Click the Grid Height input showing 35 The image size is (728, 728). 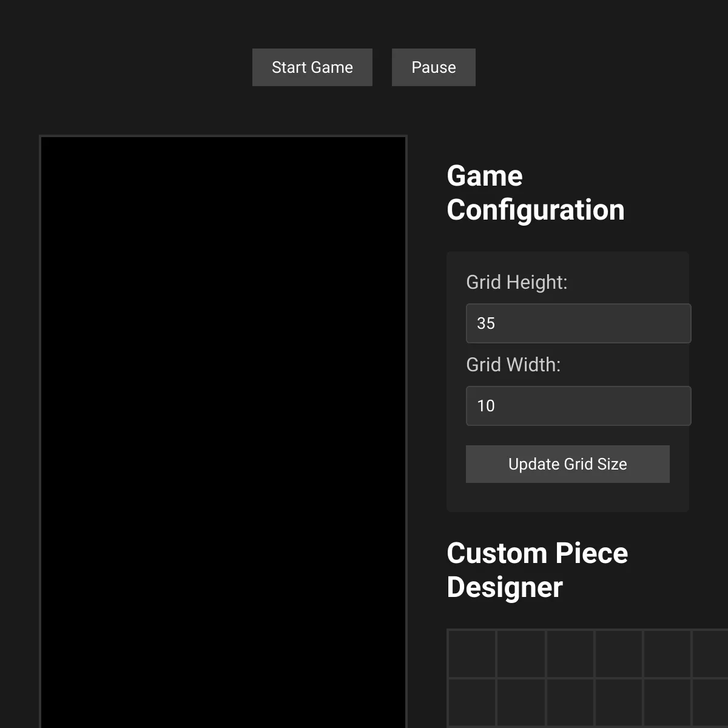coord(578,323)
